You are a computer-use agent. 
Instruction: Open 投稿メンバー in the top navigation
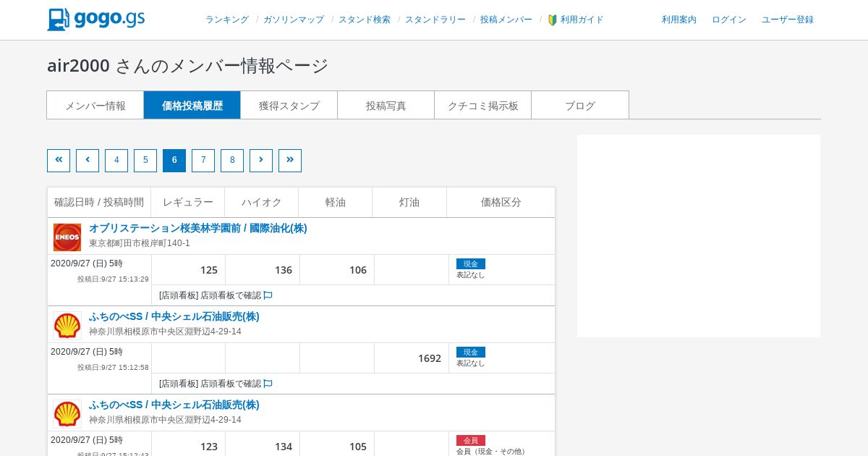506,20
